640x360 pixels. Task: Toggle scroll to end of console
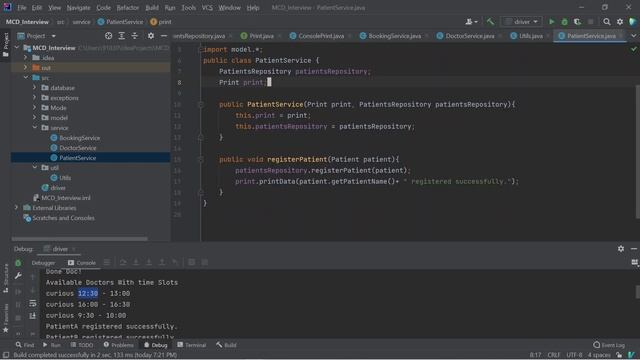click(33, 316)
